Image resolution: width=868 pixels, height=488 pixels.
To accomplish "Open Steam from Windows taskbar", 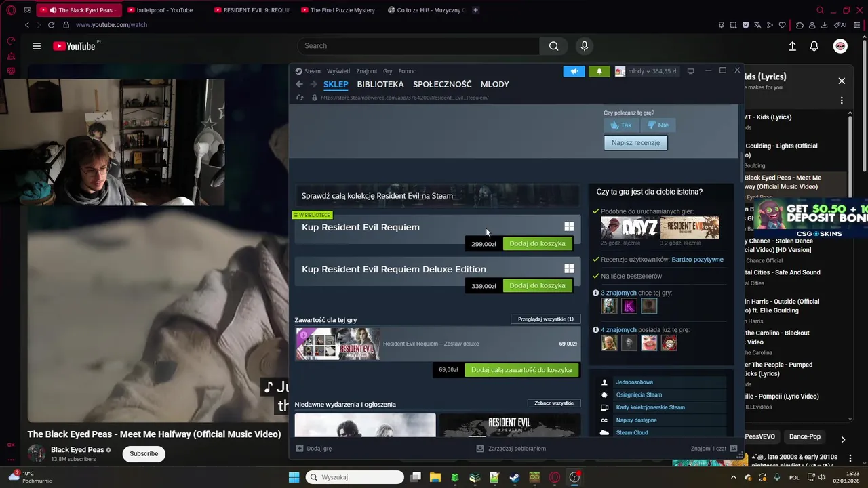I will pos(515,477).
